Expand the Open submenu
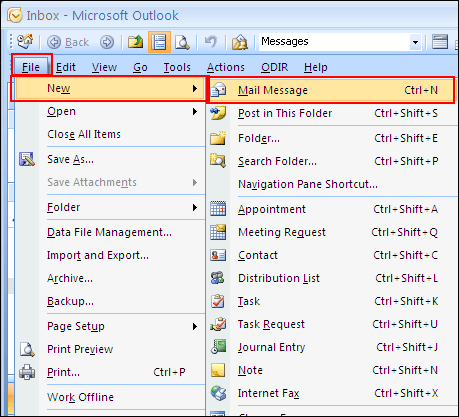 point(109,111)
